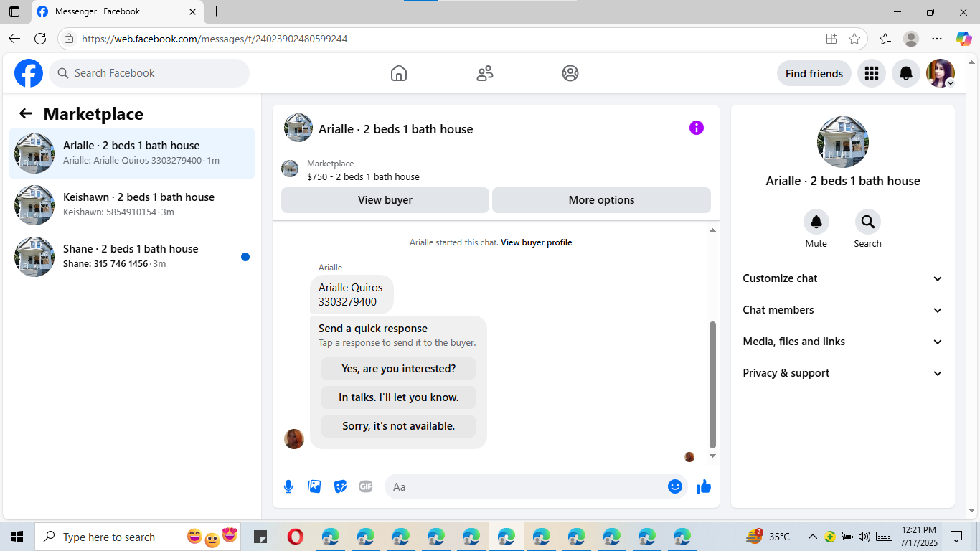This screenshot has height=551, width=980.
Task: Mute this chat with bell icon
Action: 816,222
